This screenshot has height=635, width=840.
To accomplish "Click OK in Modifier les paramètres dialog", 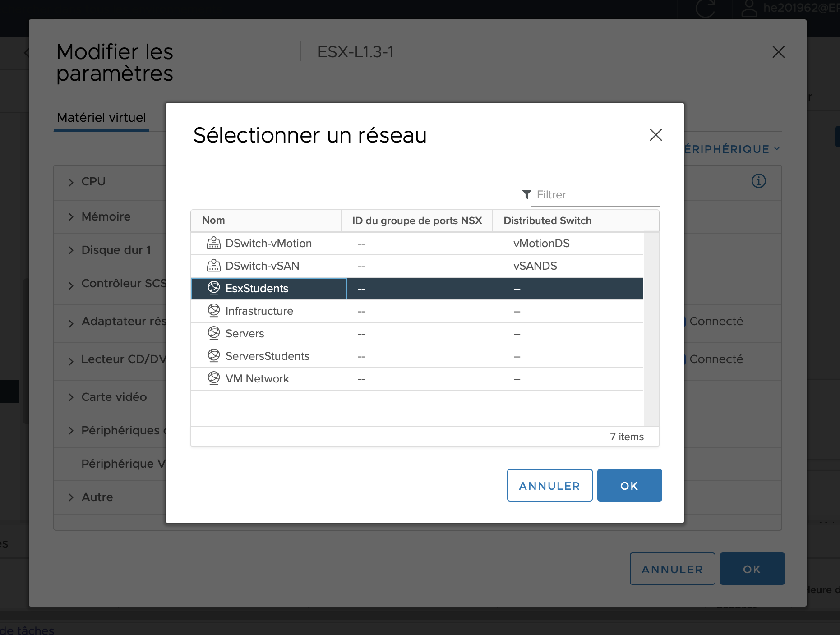I will coord(752,569).
